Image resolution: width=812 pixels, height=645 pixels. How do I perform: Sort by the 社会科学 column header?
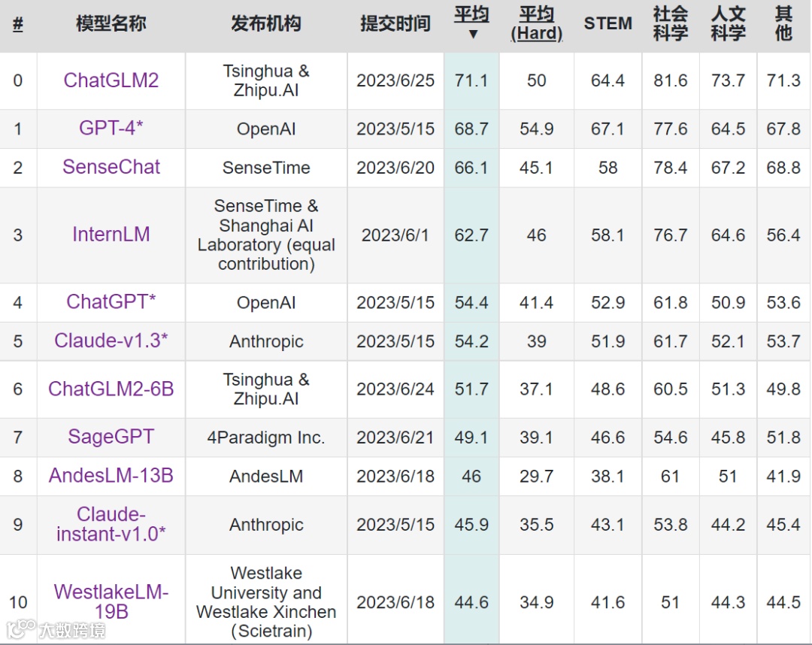pyautogui.click(x=671, y=24)
